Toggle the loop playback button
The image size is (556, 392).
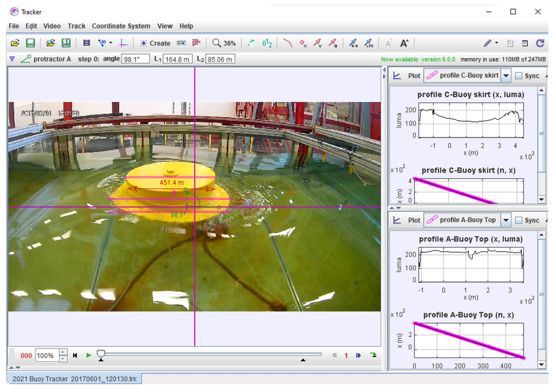pos(374,355)
